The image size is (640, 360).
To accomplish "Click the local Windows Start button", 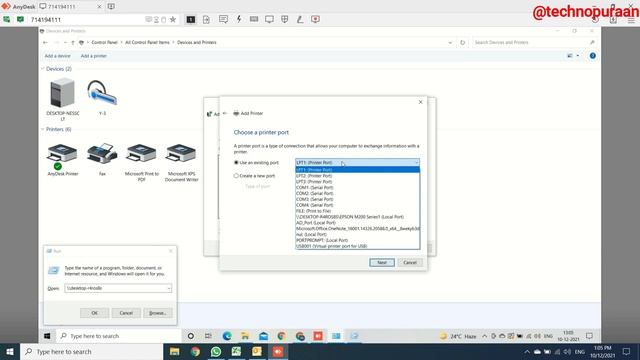I will point(10,351).
